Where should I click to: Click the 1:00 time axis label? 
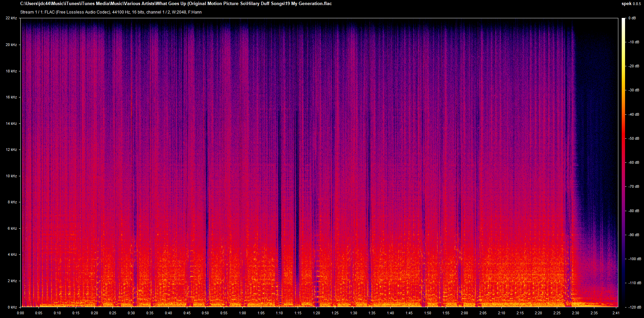pos(242,313)
